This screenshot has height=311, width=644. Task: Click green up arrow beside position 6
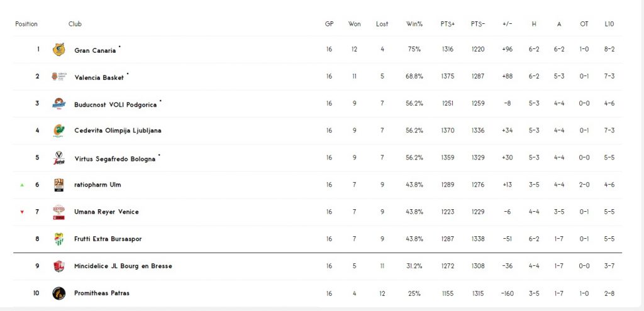point(22,185)
